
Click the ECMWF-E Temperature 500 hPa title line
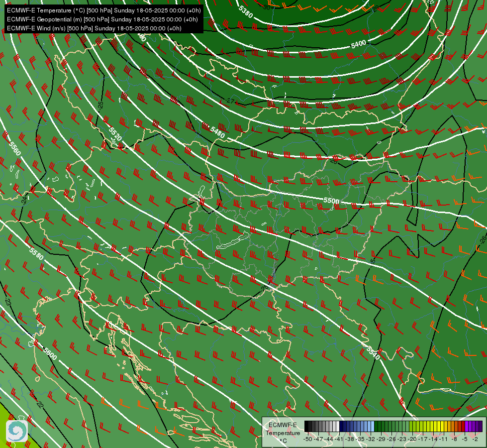[104, 10]
